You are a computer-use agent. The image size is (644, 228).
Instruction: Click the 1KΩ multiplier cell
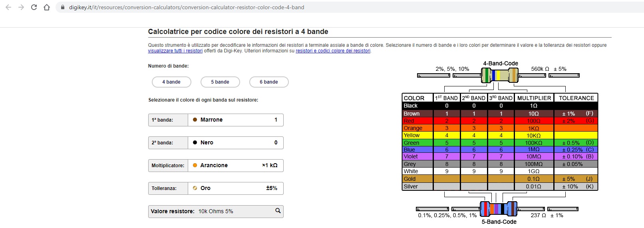click(534, 128)
